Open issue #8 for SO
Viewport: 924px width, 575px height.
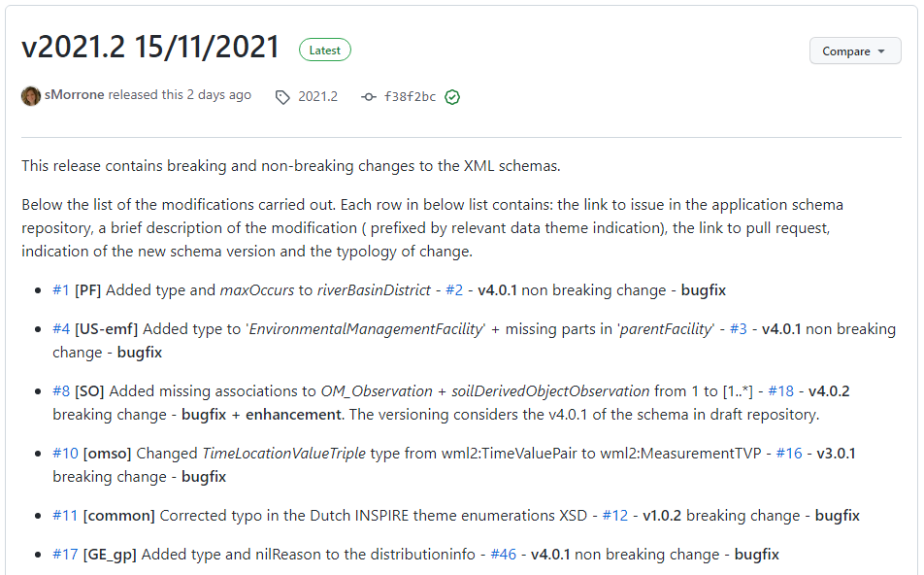click(61, 391)
